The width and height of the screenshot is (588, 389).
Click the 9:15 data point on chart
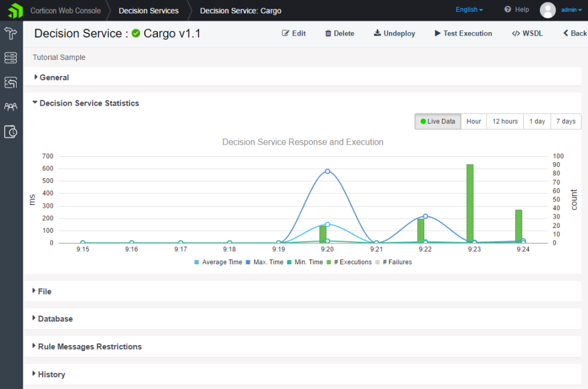[x=83, y=243]
